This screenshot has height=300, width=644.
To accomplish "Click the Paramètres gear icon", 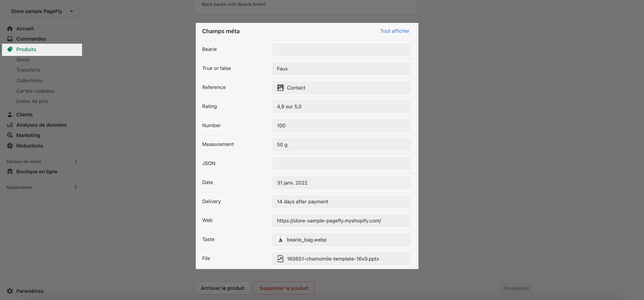I will coord(10,291).
